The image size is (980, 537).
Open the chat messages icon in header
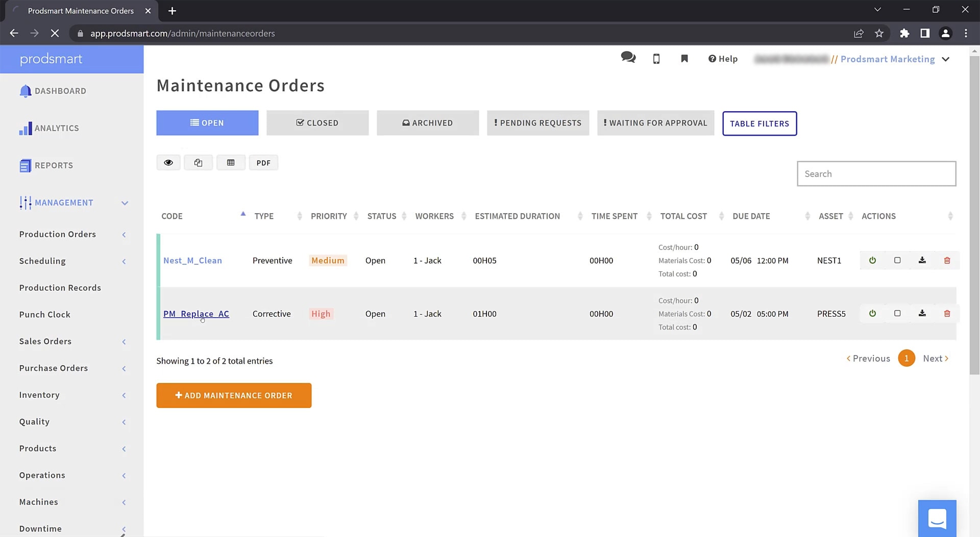coord(628,58)
